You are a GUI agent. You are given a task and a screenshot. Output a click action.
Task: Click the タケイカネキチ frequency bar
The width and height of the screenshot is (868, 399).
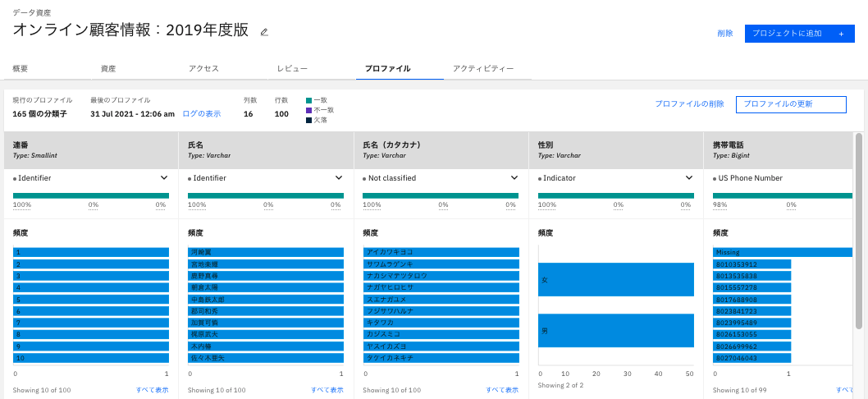[441, 358]
